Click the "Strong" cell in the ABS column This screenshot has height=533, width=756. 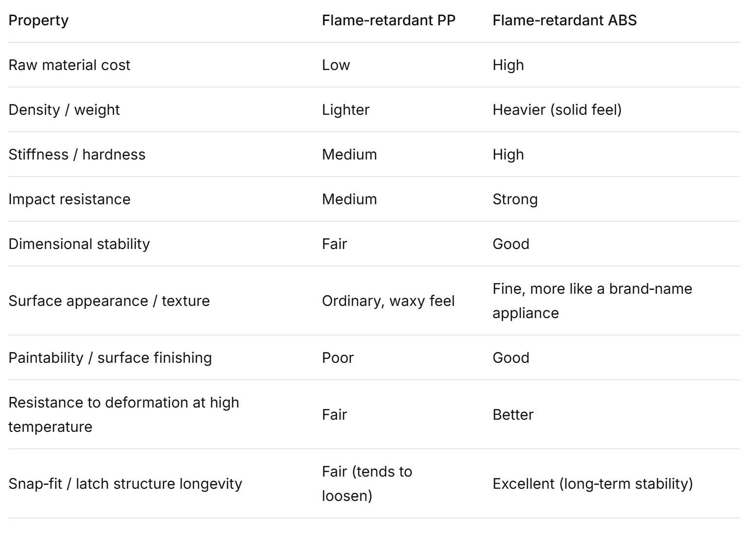515,199
